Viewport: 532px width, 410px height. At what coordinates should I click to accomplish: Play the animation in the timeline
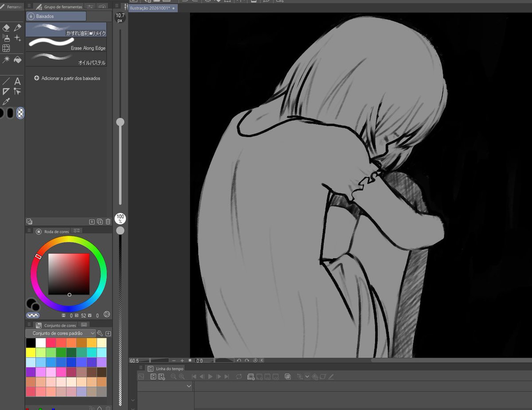pyautogui.click(x=210, y=376)
